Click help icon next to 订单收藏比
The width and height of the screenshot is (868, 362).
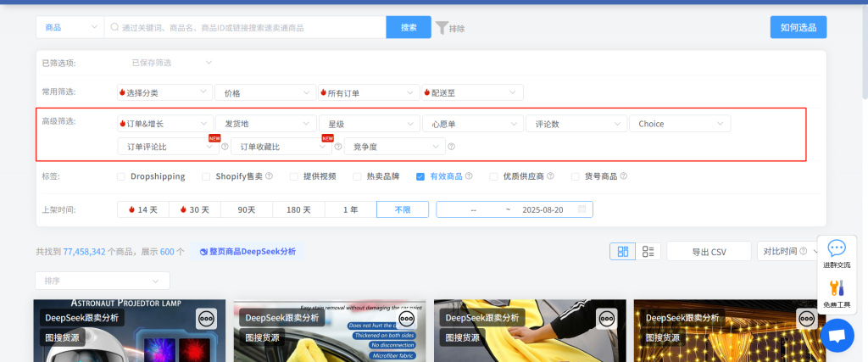(x=337, y=147)
